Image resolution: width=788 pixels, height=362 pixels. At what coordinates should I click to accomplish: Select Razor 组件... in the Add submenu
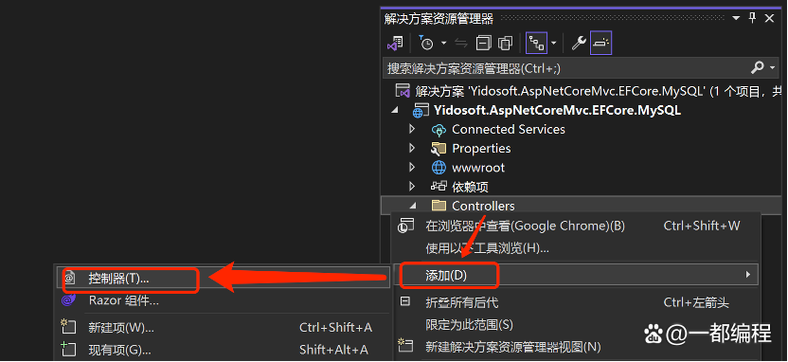pos(223,301)
